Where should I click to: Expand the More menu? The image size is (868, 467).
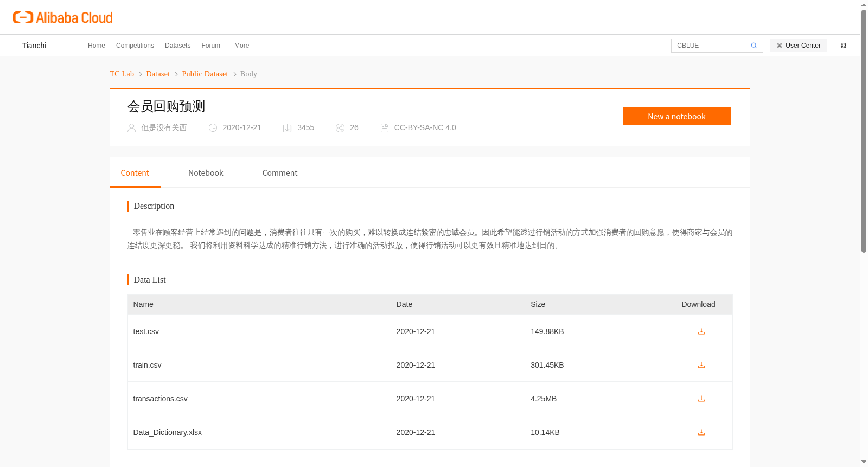[x=241, y=46]
